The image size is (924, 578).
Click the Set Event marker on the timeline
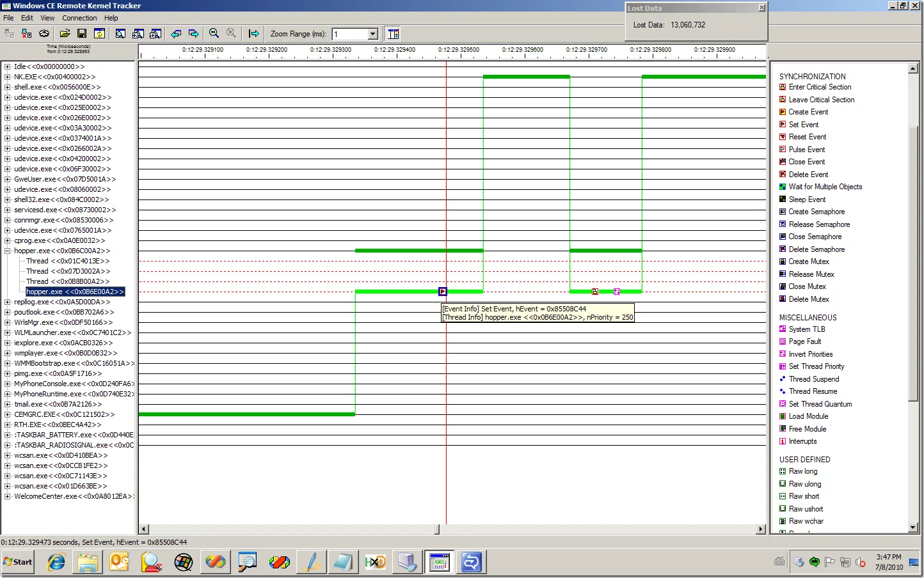442,292
